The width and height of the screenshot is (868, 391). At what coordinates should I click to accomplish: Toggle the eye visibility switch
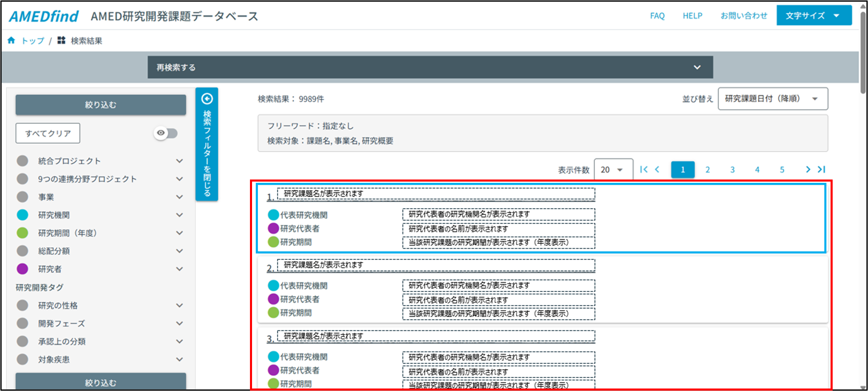(166, 133)
